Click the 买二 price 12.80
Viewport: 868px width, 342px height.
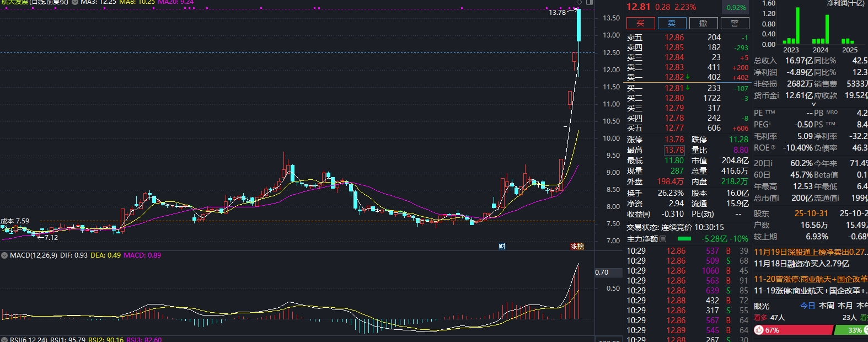674,98
